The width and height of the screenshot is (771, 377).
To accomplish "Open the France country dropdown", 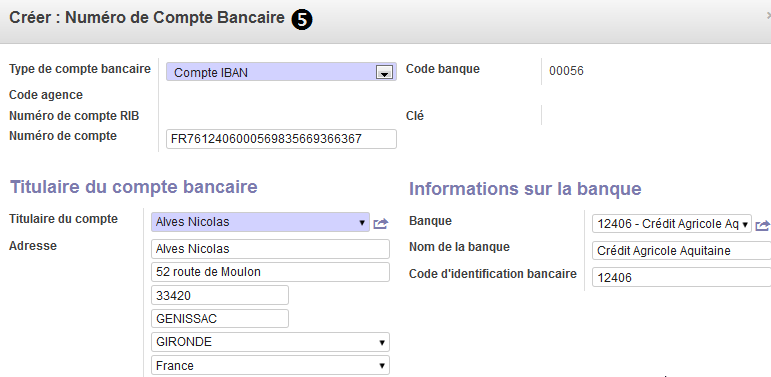I will [x=270, y=366].
